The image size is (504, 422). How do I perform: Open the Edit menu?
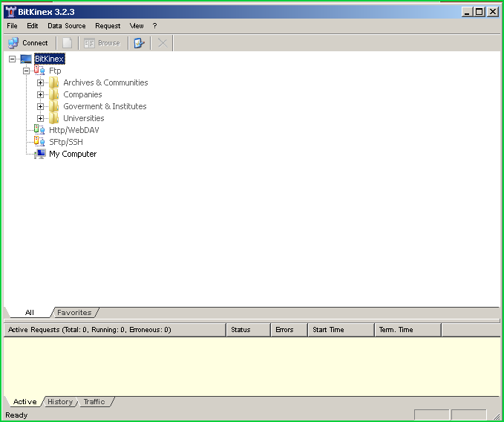point(33,26)
